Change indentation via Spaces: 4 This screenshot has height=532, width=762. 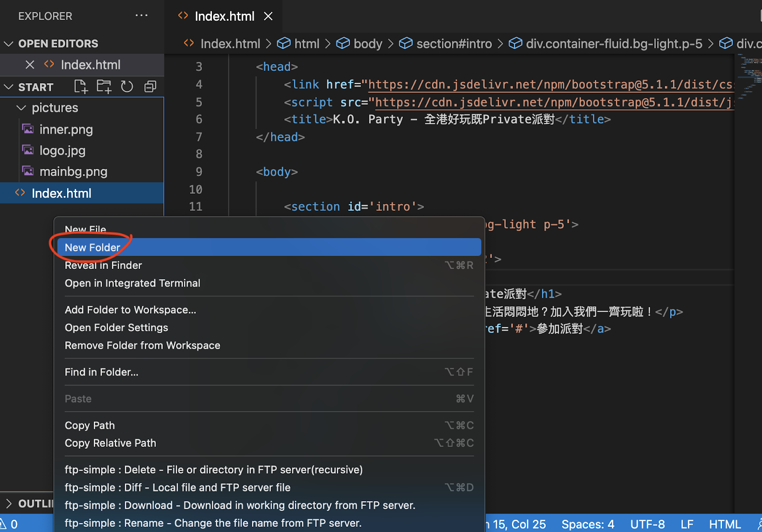588,524
